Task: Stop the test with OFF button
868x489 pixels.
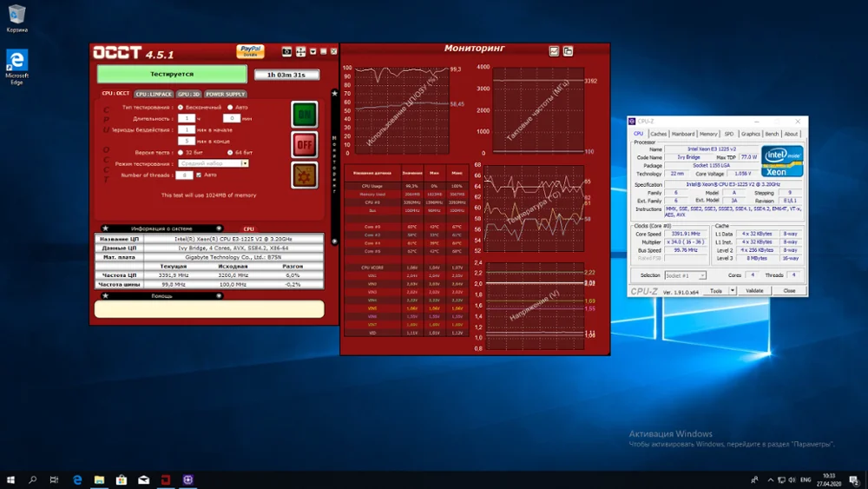Action: [x=305, y=145]
